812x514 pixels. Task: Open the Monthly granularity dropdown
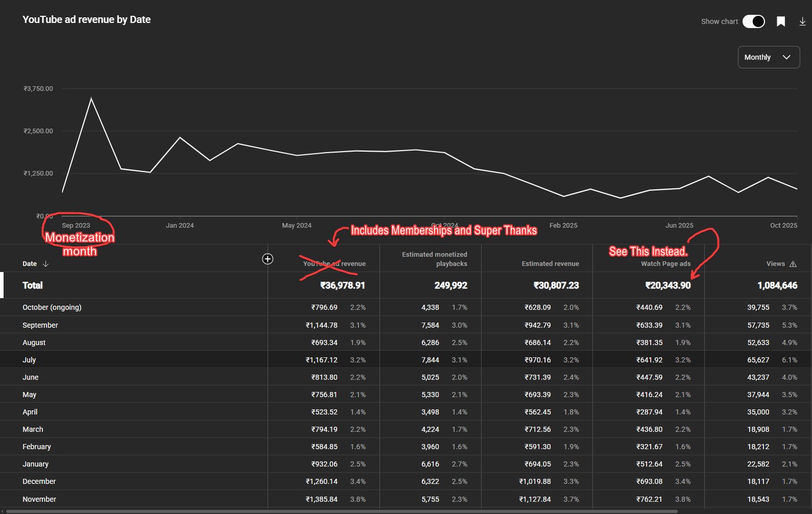(x=768, y=57)
